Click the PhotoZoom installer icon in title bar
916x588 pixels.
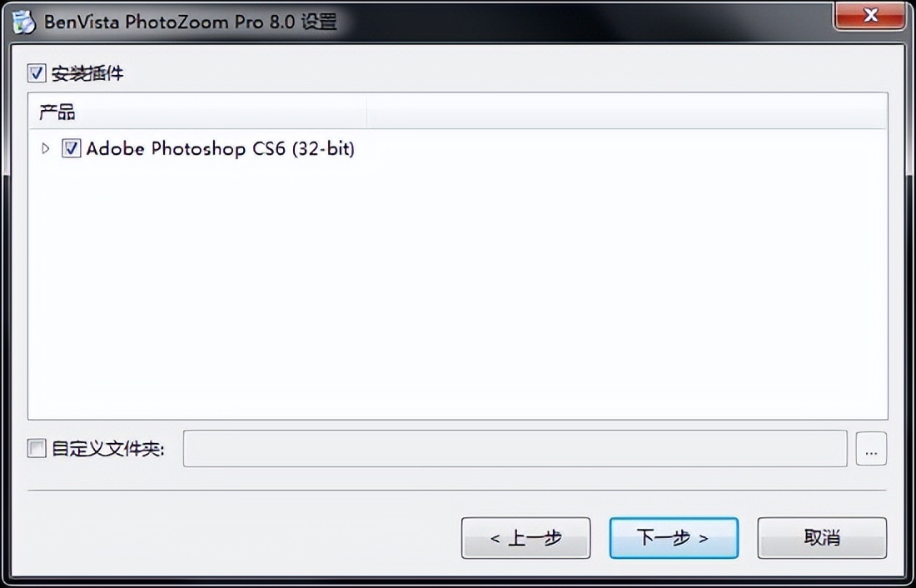(24, 22)
